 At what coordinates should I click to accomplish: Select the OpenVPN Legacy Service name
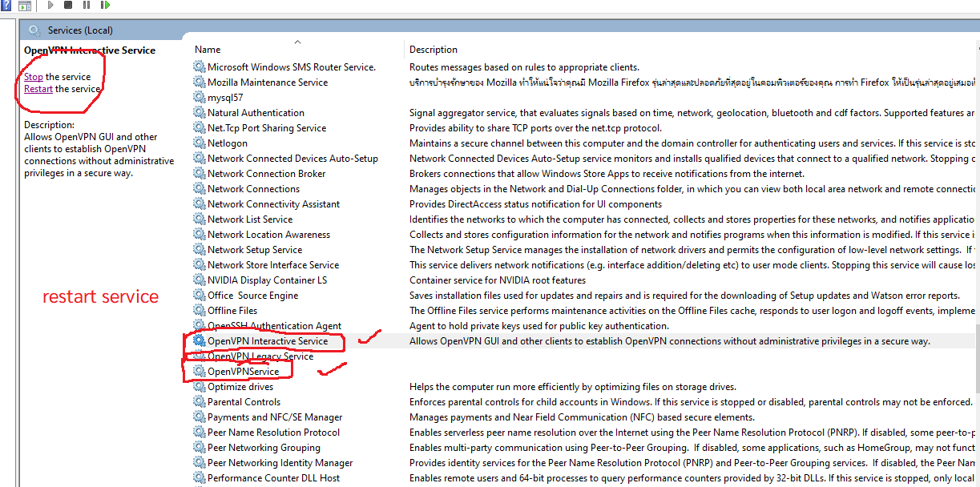point(260,356)
